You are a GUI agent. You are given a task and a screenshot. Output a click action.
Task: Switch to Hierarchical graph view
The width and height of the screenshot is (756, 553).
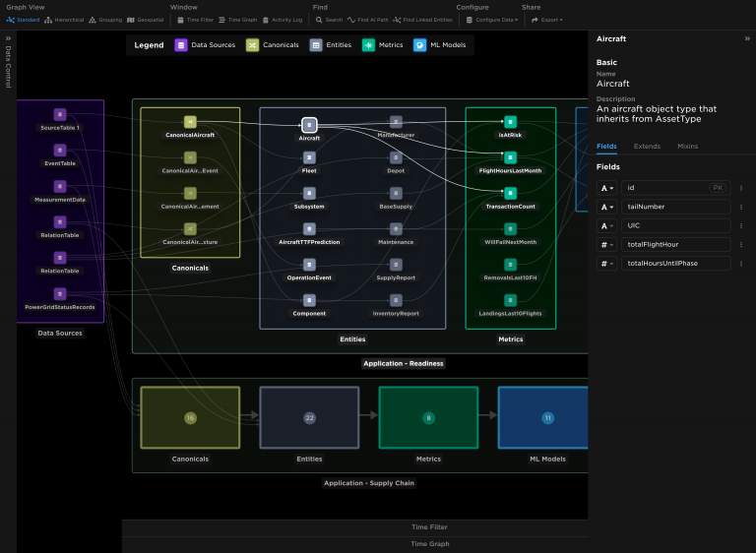click(x=63, y=20)
